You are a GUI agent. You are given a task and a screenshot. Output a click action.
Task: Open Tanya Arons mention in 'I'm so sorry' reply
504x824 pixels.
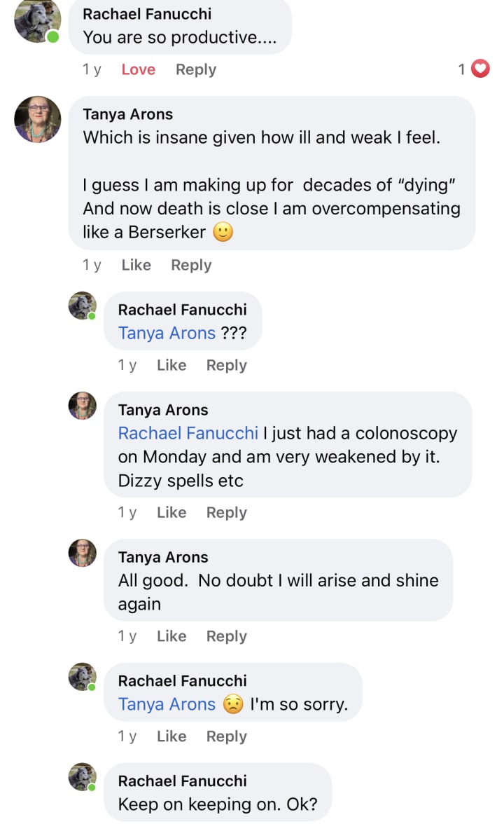pos(167,704)
